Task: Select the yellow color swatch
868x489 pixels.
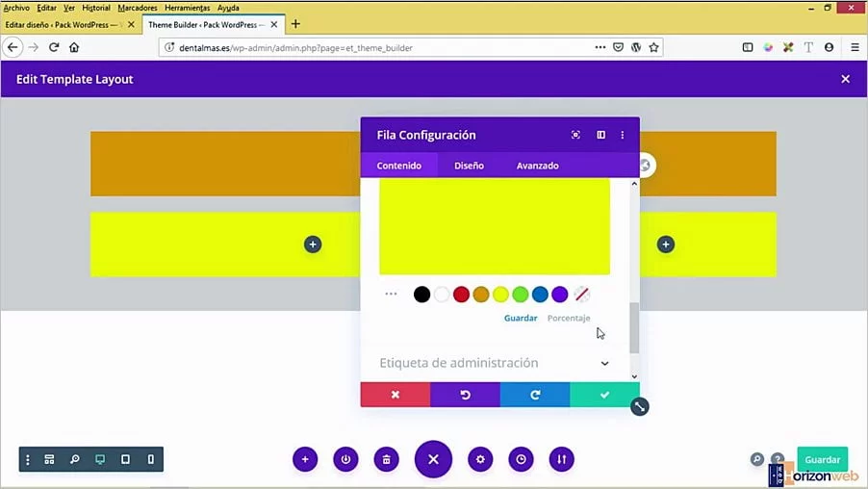Action: coord(500,295)
